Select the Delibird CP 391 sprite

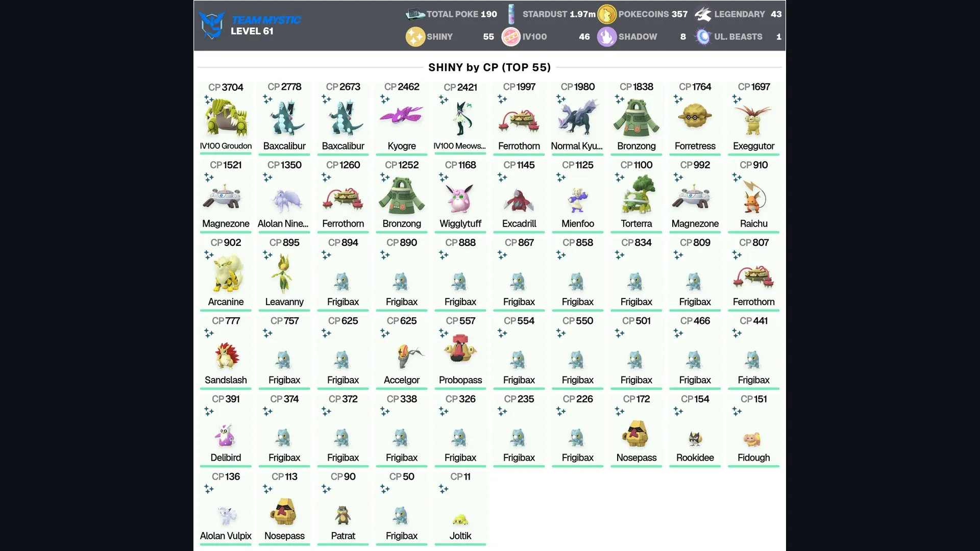(x=225, y=435)
